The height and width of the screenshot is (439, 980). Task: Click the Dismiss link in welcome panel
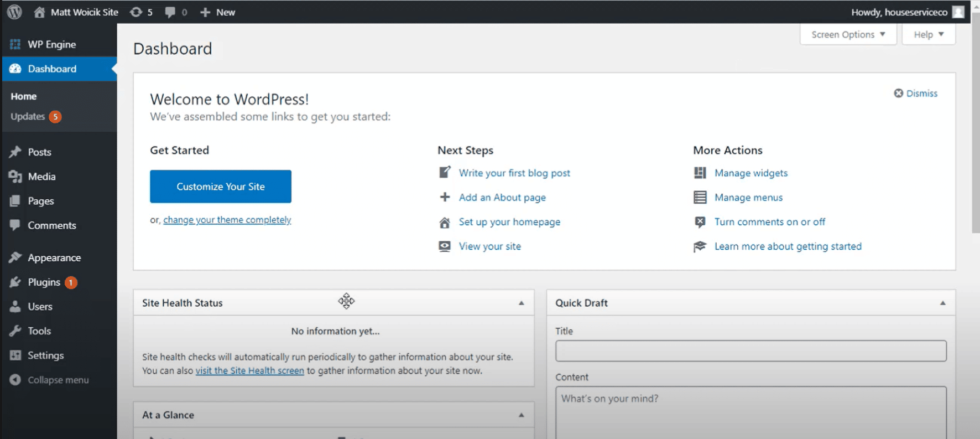[921, 93]
